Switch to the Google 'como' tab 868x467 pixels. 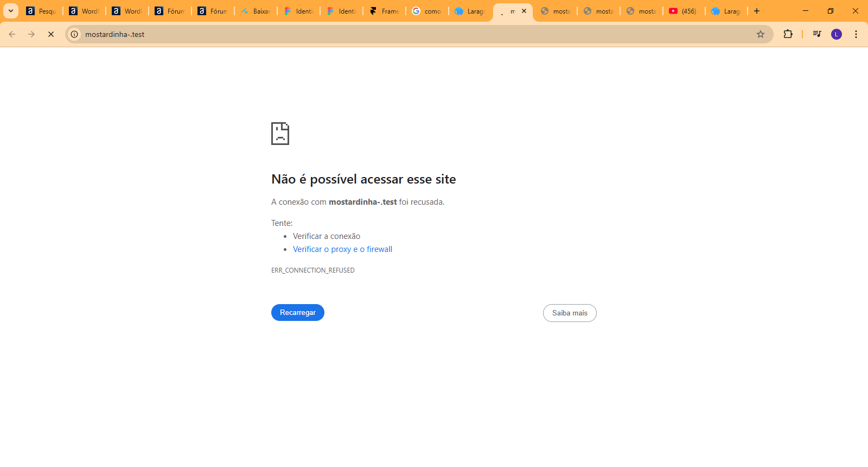[427, 11]
